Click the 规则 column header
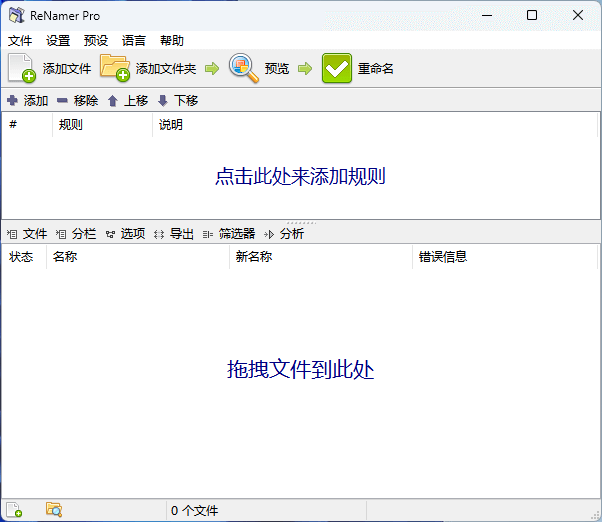 [103, 124]
